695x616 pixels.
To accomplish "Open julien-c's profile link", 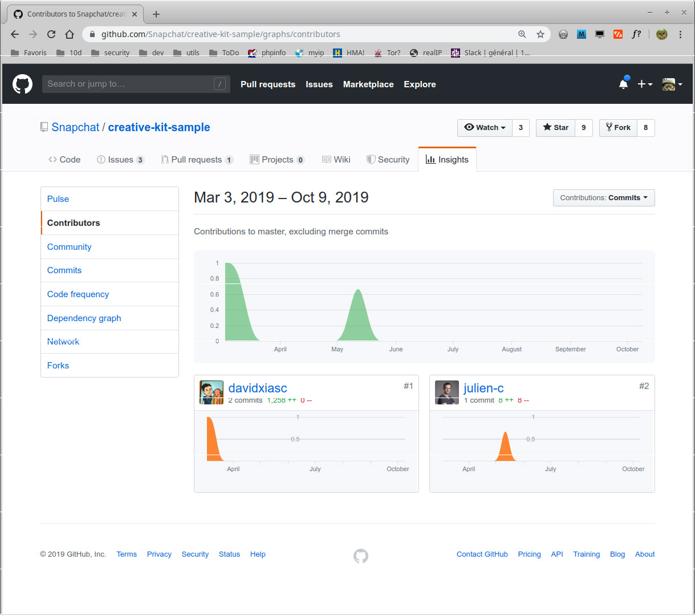I will click(483, 388).
